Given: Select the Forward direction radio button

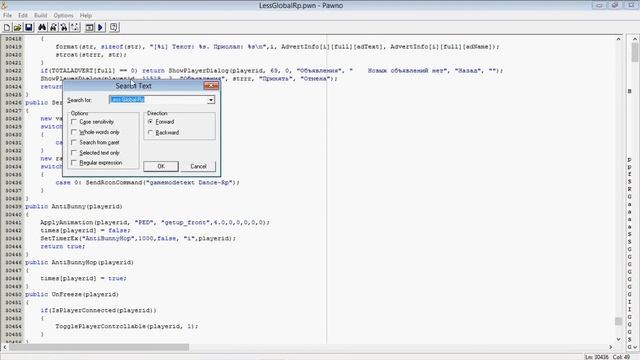Looking at the screenshot, I should [151, 122].
